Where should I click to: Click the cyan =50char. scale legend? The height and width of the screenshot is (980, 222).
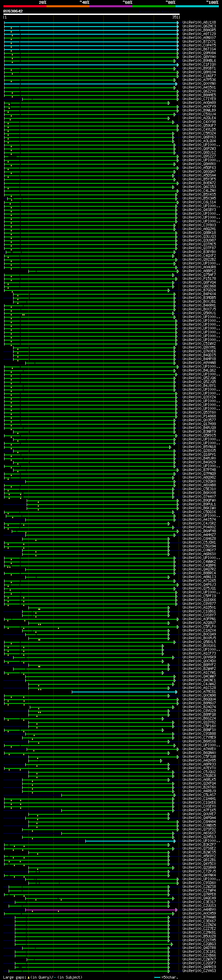166,977
